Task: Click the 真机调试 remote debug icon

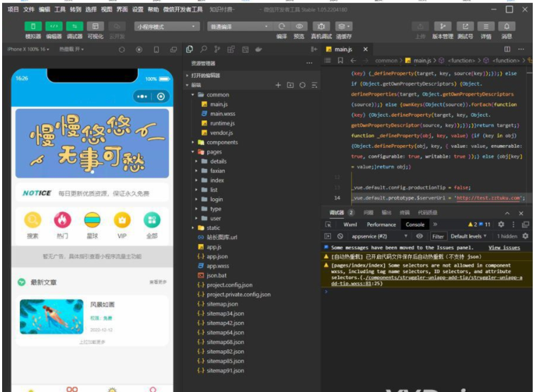Action: tap(321, 26)
